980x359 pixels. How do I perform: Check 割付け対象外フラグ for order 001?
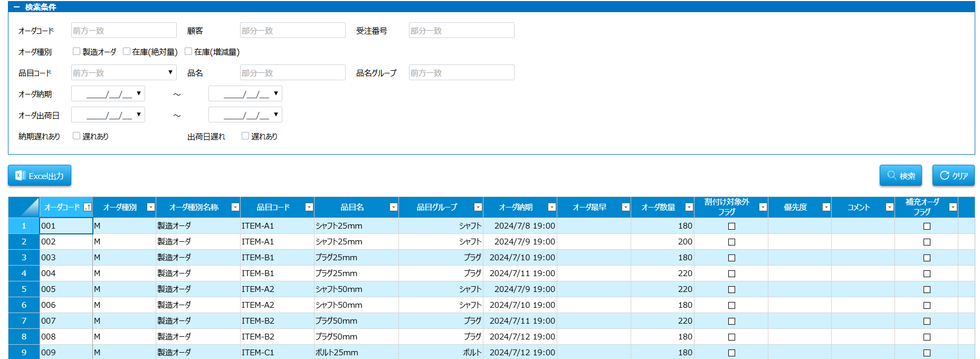(x=731, y=226)
